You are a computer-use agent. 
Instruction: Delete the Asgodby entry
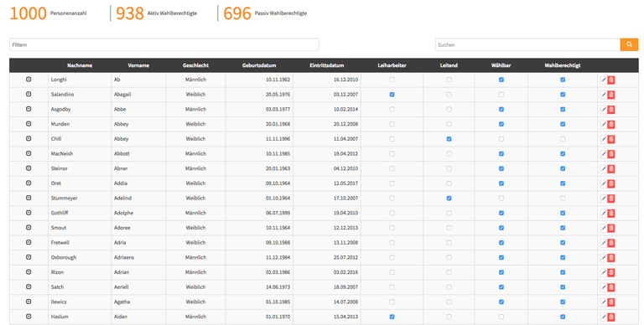611,110
